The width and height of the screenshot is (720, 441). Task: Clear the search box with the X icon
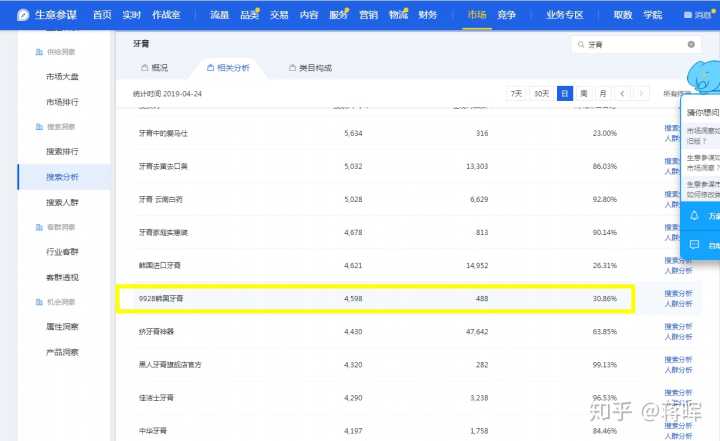click(x=691, y=45)
